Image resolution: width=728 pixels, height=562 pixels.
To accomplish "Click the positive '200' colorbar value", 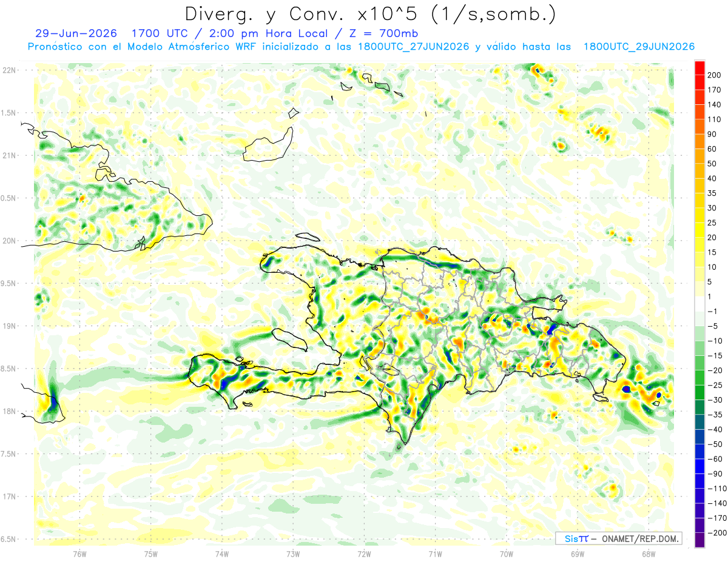I will 714,75.
